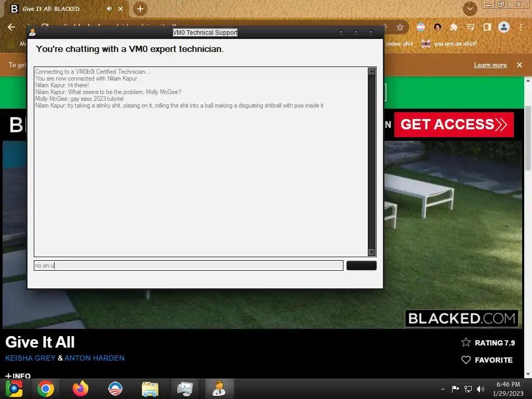Focus the chat message input field
Image resolution: width=532 pixels, height=399 pixels.
[188, 265]
